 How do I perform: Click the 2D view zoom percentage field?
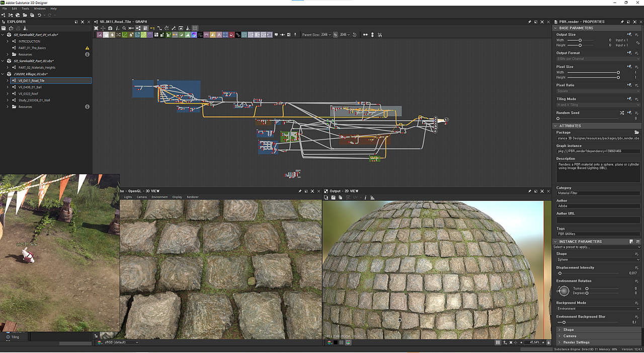pos(532,342)
